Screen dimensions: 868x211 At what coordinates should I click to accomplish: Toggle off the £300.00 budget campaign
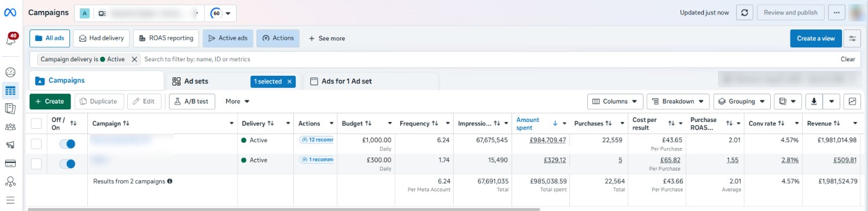(67, 164)
